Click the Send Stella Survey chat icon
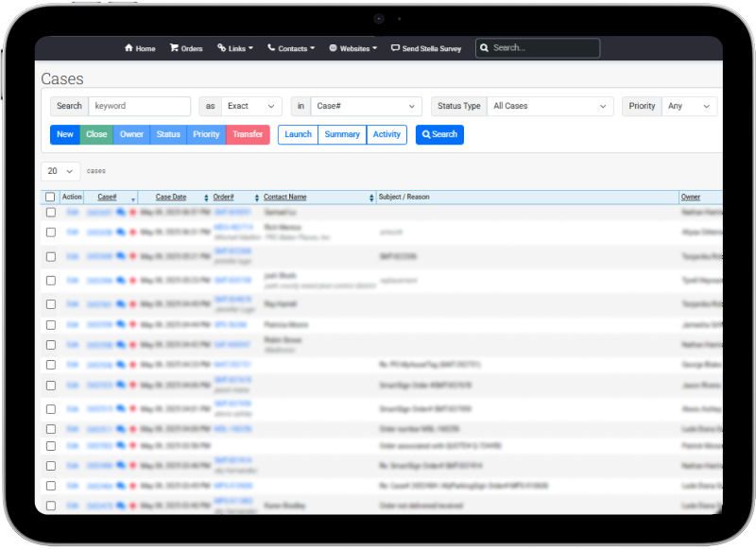 coord(395,48)
